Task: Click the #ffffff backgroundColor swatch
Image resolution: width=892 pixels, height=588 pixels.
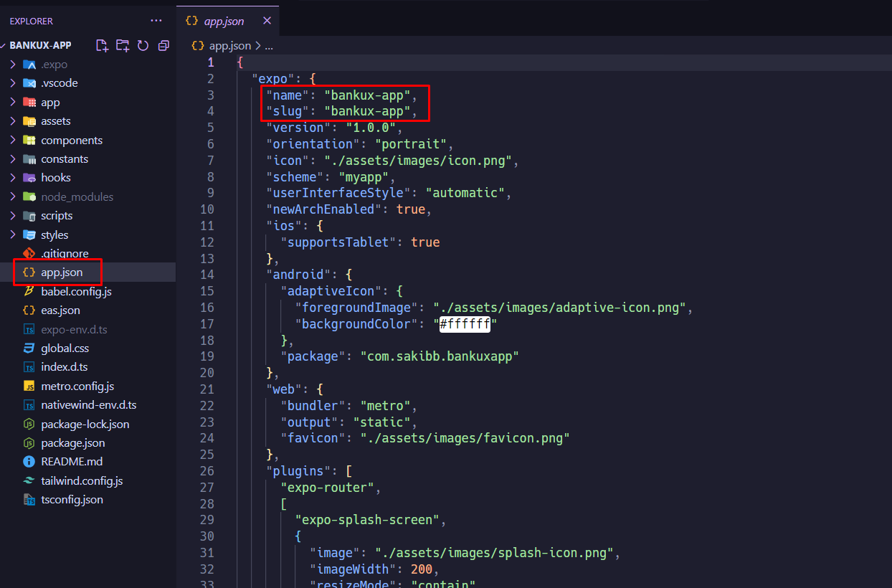Action: 465,324
